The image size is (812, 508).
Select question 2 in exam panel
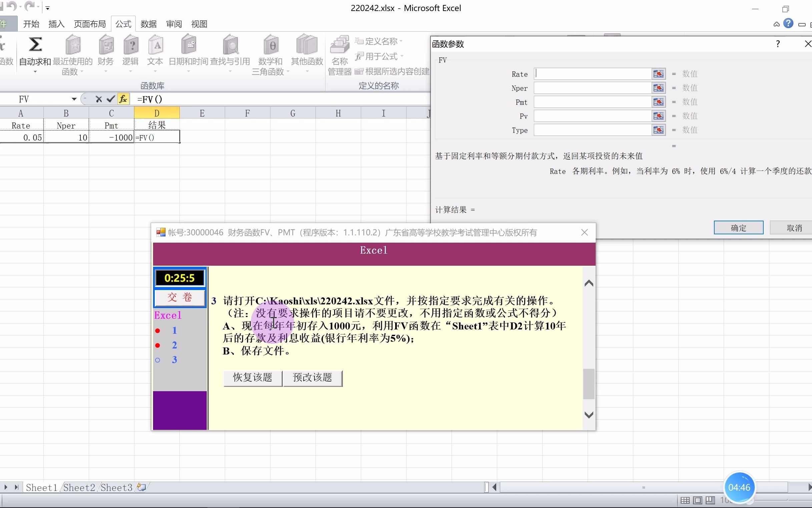pos(174,345)
